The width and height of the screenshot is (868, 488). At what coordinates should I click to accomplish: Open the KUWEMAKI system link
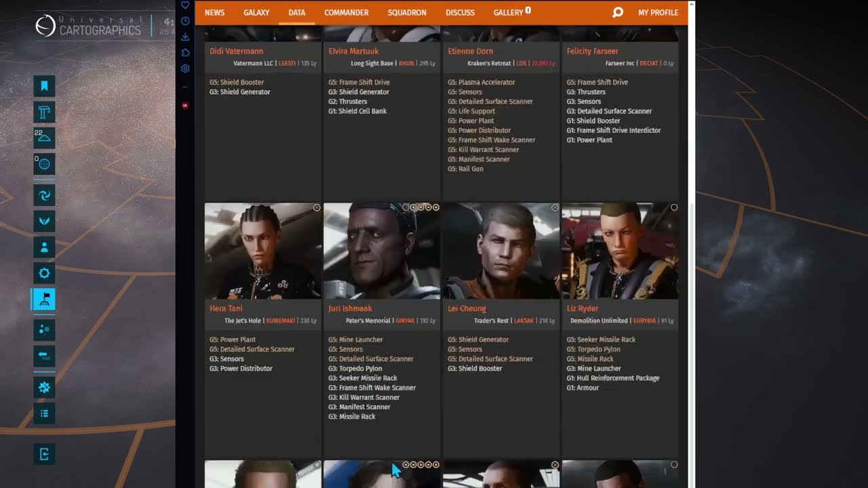pos(281,321)
